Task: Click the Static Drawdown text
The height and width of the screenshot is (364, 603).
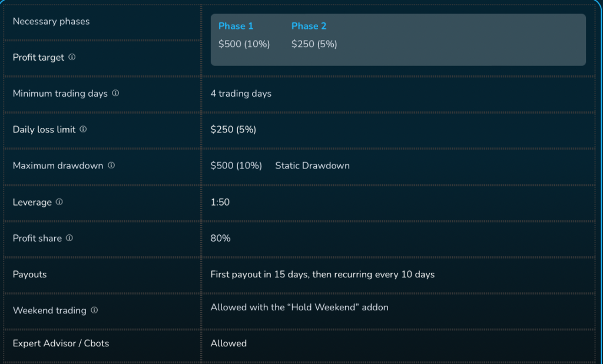Action: coord(312,166)
